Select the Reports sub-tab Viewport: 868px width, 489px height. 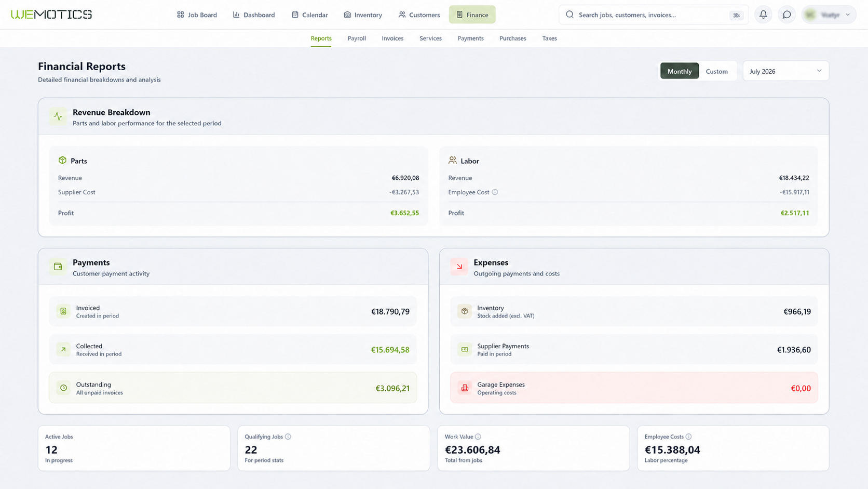pos(321,38)
